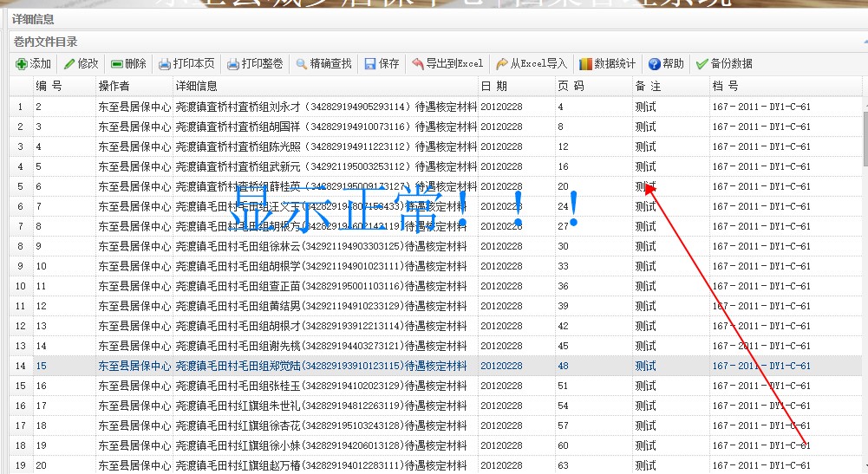Viewport: 868px width, 474px height.
Task: Click the printer icon for 打印本页
Action: coord(165,64)
